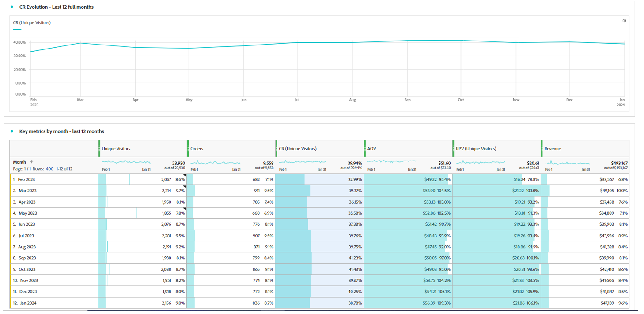
Task: Click the green handle on the Orders column header
Action: tap(188, 149)
